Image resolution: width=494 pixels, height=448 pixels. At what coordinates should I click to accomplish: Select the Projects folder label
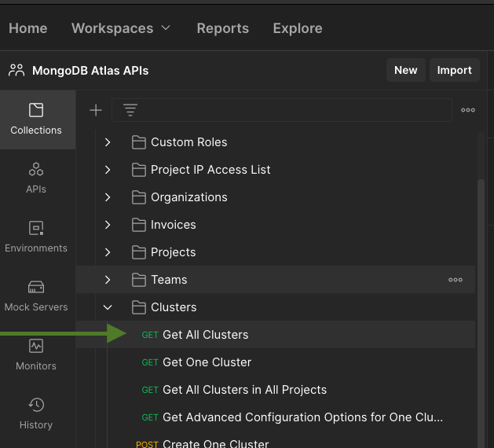pos(174,252)
